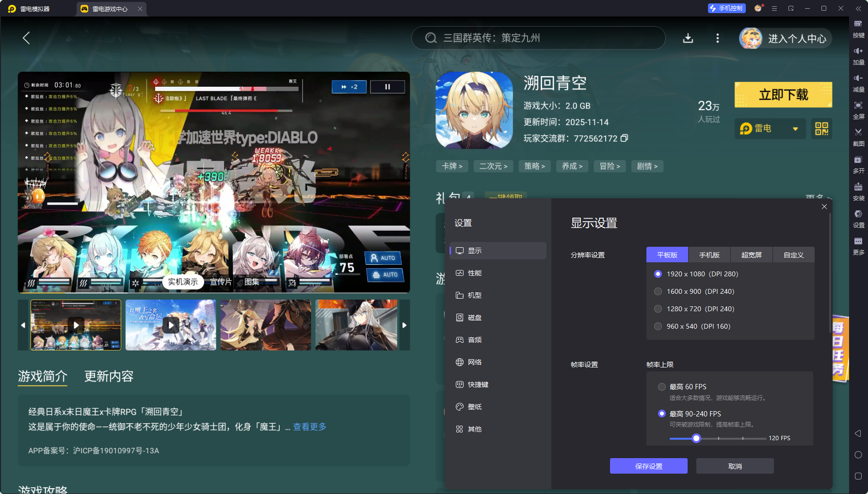Image resolution: width=868 pixels, height=494 pixels.
Task: Show the QR code for download
Action: [x=821, y=128]
